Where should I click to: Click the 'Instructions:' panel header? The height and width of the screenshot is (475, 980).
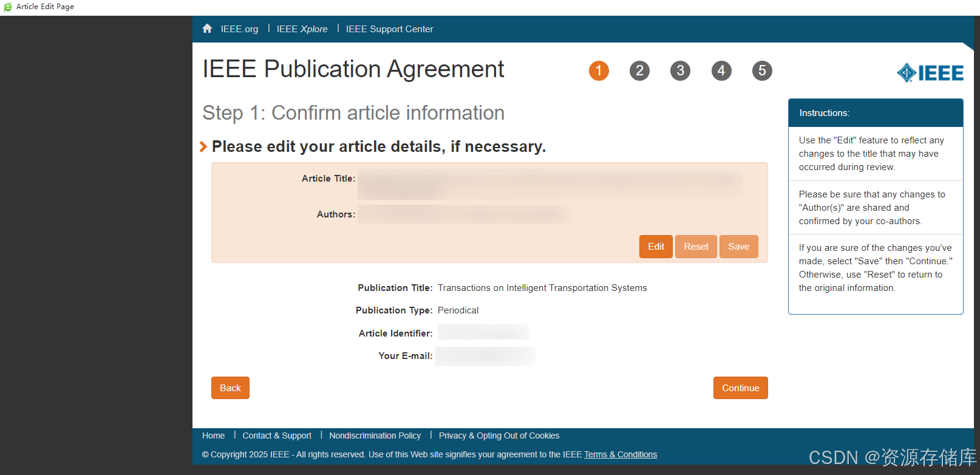876,113
